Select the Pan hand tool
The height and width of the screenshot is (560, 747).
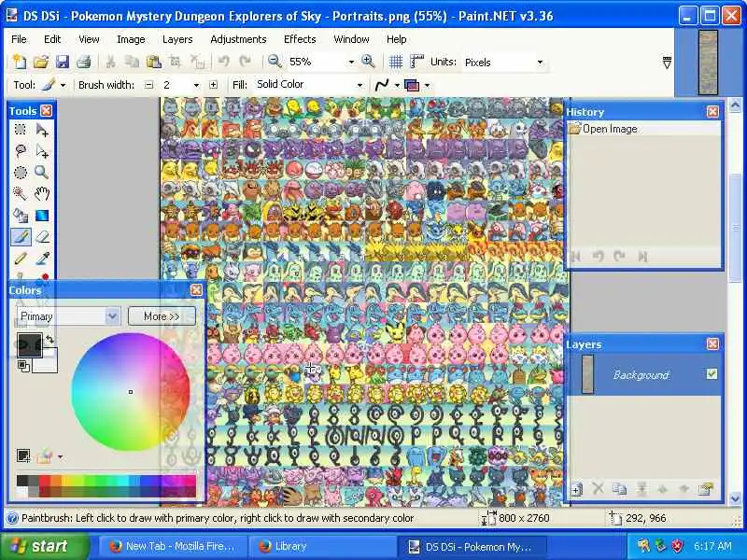tap(42, 193)
